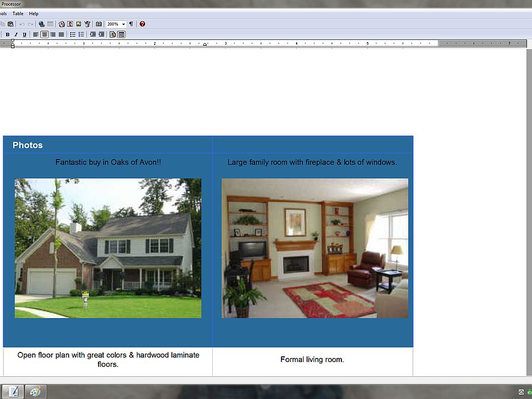
Task: Align text right
Action: 53,34
